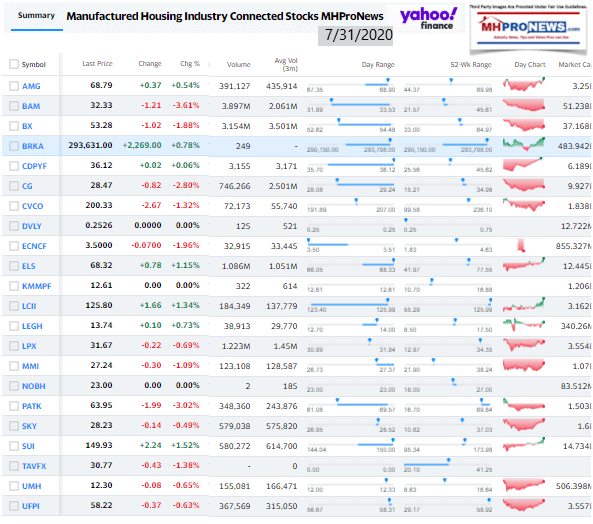This screenshot has width=593, height=524.
Task: Open the TAVFX ticker link
Action: [34, 466]
